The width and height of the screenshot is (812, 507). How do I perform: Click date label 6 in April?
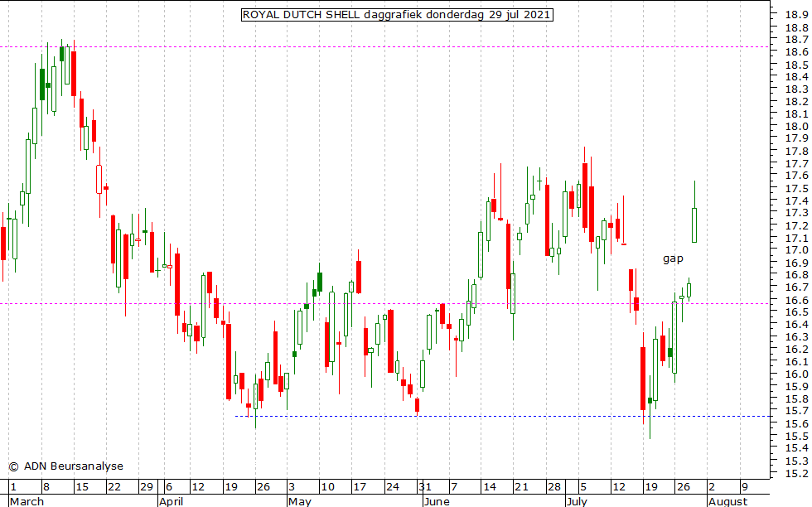pyautogui.click(x=168, y=487)
